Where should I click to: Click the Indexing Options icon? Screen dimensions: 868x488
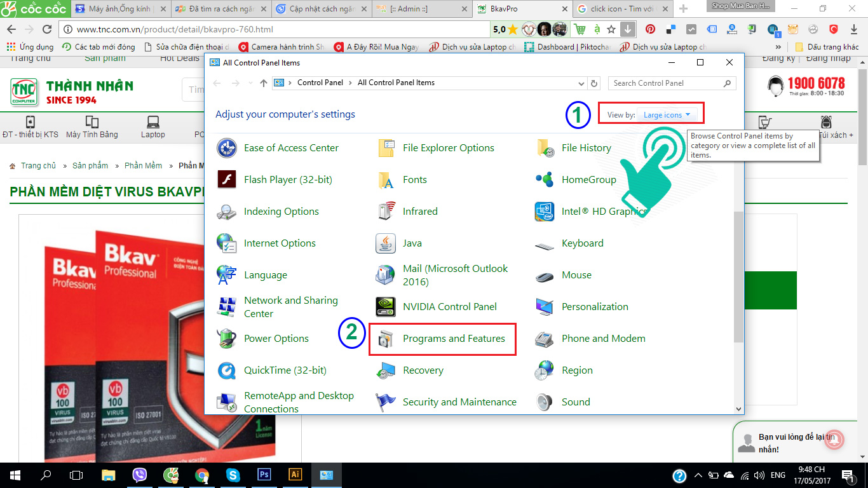click(x=227, y=212)
